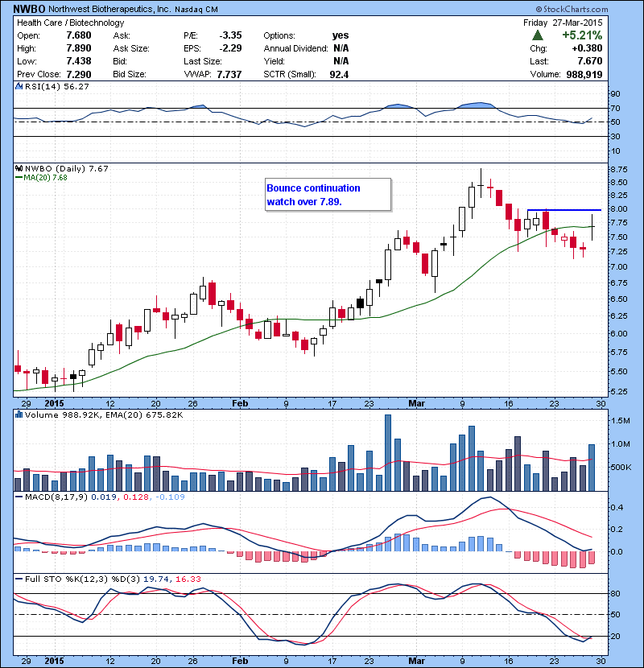Click the Prev Close value 7.290
644x668 pixels.
(x=79, y=74)
